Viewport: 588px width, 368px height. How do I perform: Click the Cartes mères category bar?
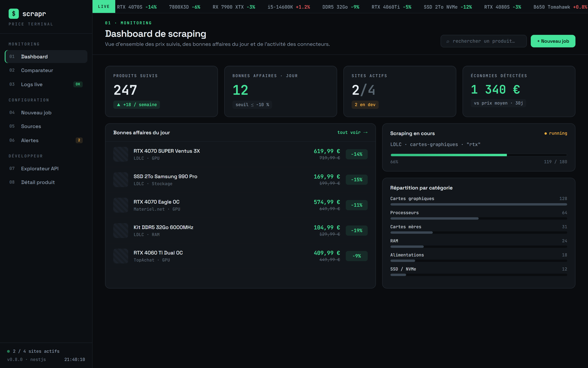coord(479,233)
